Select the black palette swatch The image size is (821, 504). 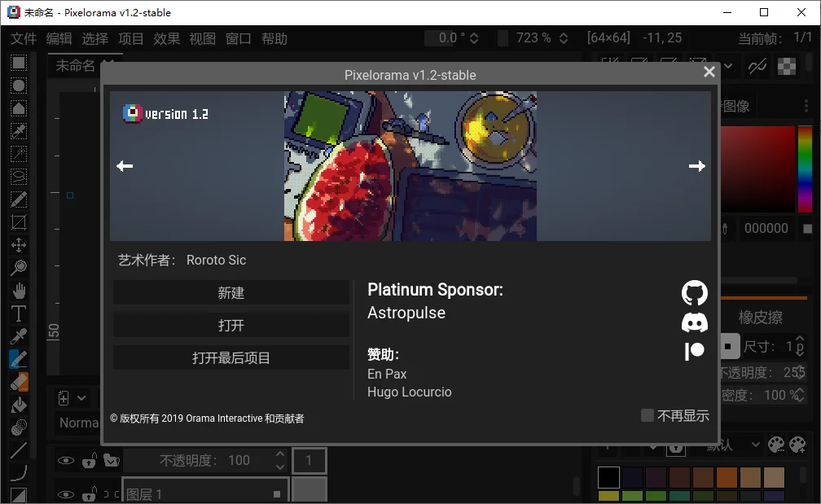point(608,477)
